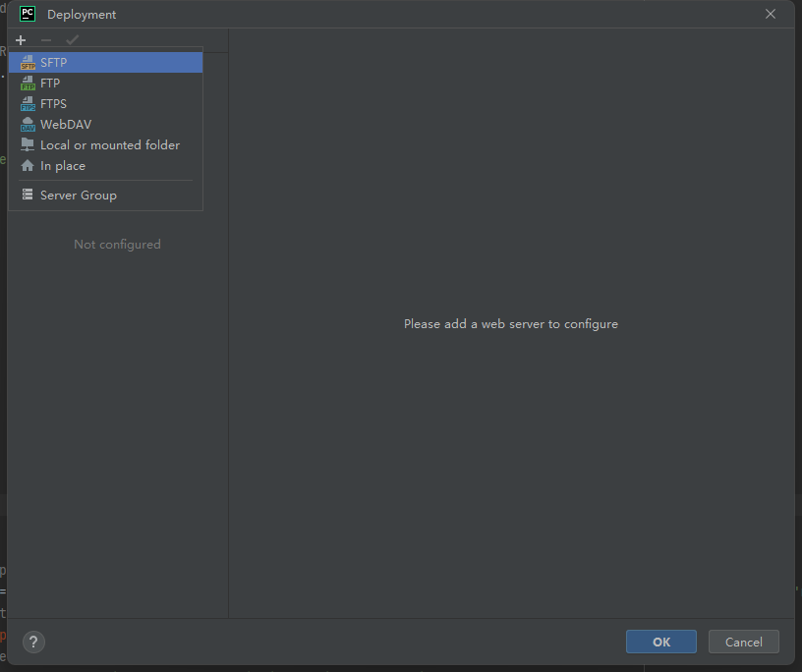Viewport: 802px width, 672px height.
Task: Open help with the question mark button
Action: pos(33,642)
